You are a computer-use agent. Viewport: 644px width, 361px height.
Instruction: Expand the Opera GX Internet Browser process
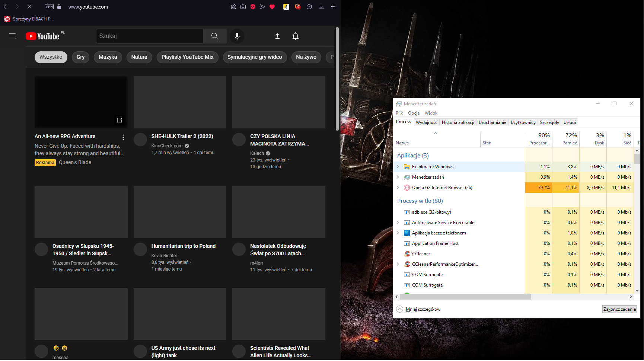(x=398, y=188)
